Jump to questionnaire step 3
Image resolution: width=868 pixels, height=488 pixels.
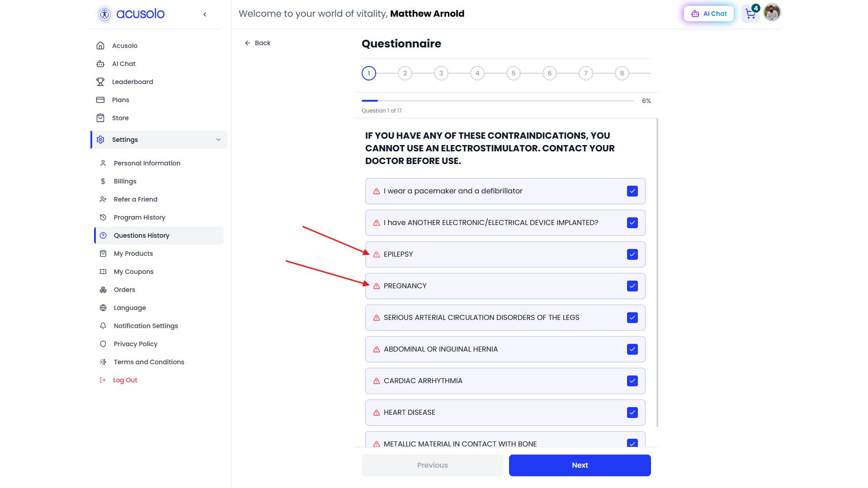[441, 73]
